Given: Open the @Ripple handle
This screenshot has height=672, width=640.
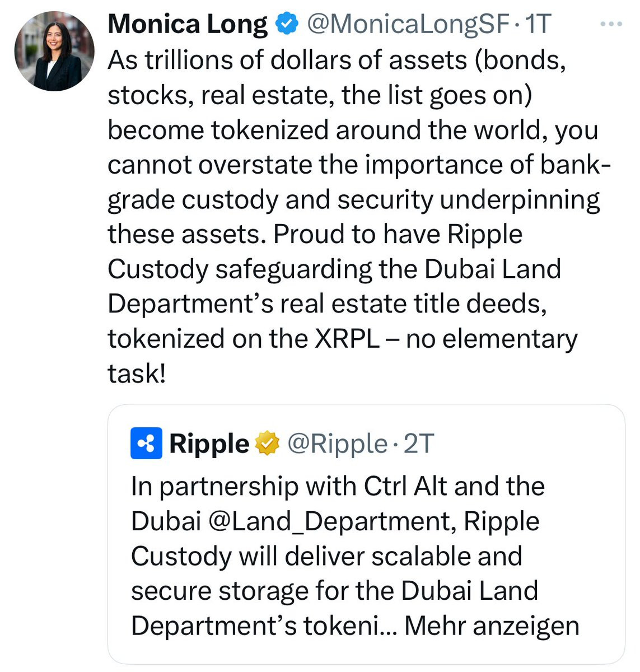Looking at the screenshot, I should pos(337,444).
